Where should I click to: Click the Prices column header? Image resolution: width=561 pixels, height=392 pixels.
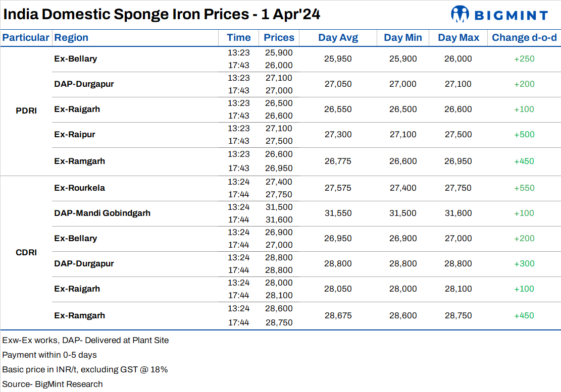[x=279, y=37]
